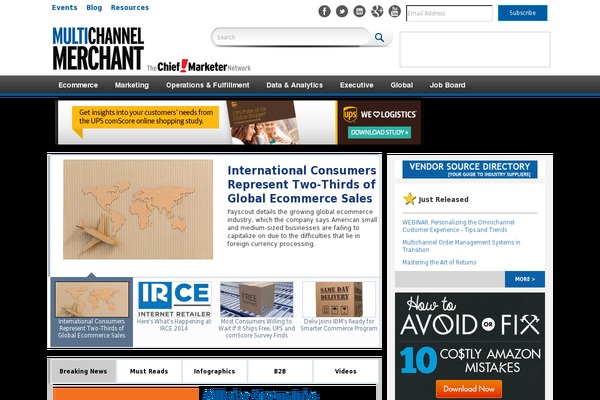The image size is (600, 400).
Task: Click the MORE > button
Action: 525,279
